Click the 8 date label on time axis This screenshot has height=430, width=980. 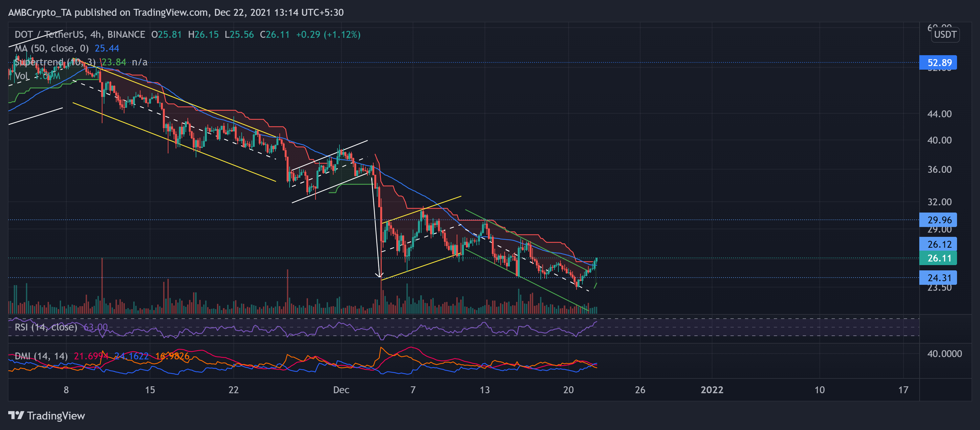pos(66,390)
